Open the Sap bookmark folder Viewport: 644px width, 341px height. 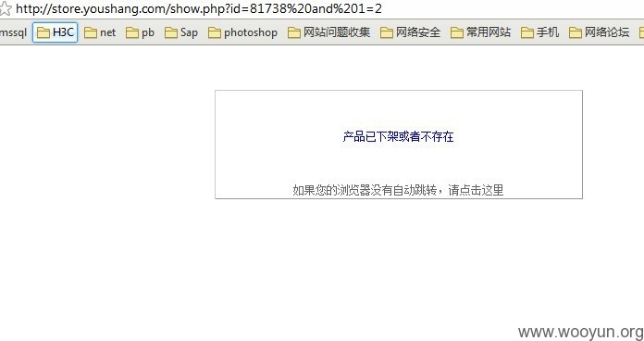click(x=181, y=32)
